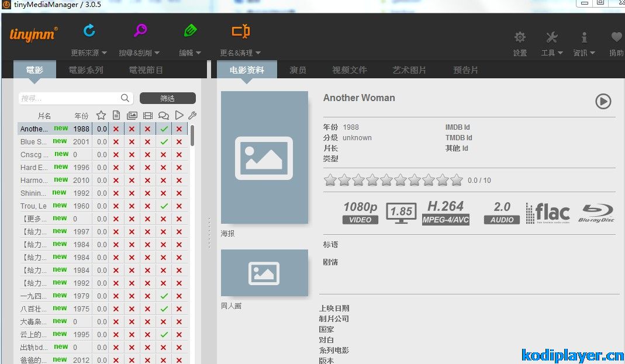625x364 pixels.
Task: Click the images column header icon
Action: point(132,116)
